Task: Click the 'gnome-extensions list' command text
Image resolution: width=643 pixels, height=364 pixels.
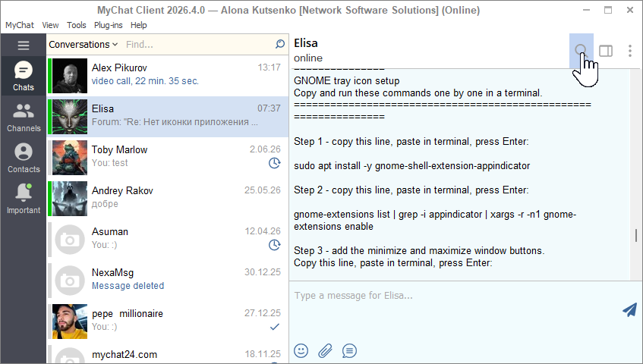Action: pyautogui.click(x=435, y=220)
